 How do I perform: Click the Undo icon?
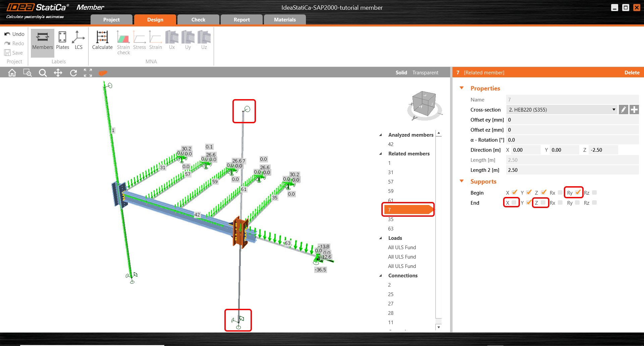[x=7, y=34]
